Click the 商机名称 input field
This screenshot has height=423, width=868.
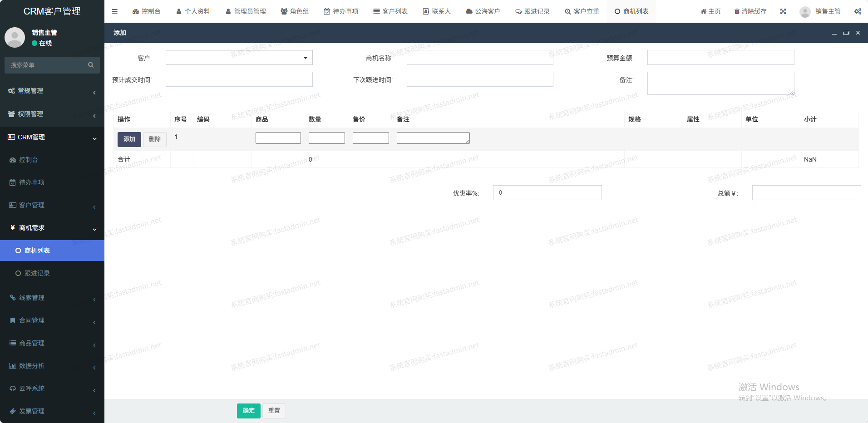coord(480,58)
